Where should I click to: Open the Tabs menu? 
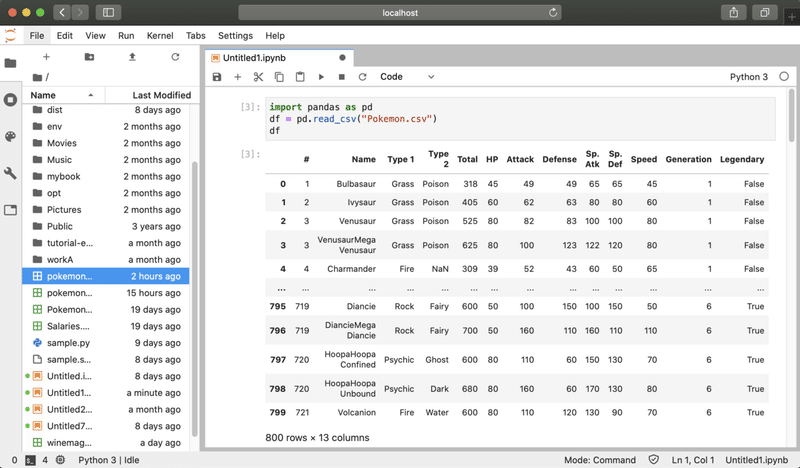[195, 36]
